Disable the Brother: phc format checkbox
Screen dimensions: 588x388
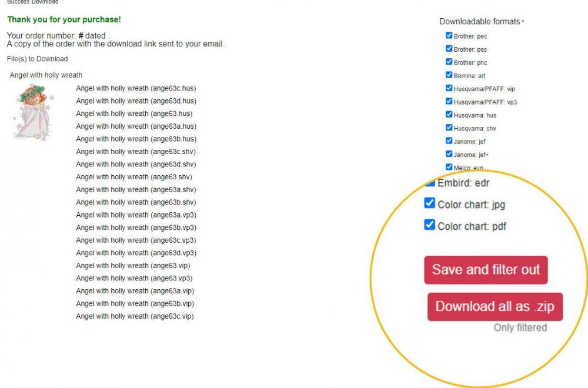(x=449, y=62)
